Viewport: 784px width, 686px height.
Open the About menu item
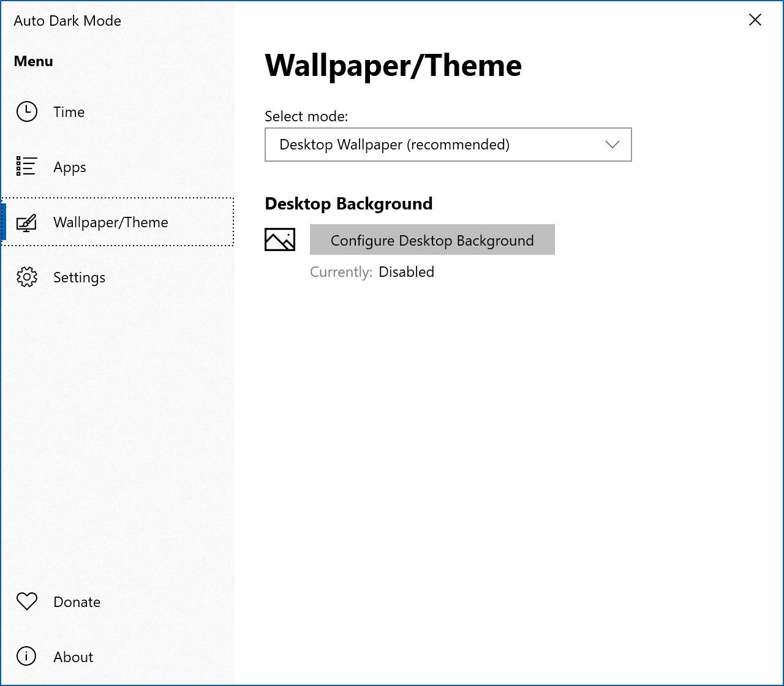[x=118, y=657]
